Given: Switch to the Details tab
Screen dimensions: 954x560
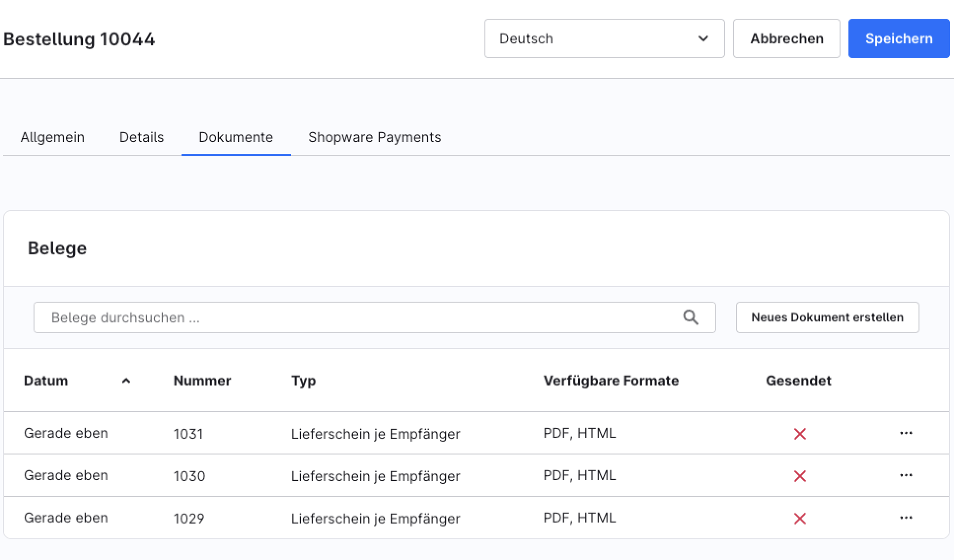Looking at the screenshot, I should coord(142,137).
